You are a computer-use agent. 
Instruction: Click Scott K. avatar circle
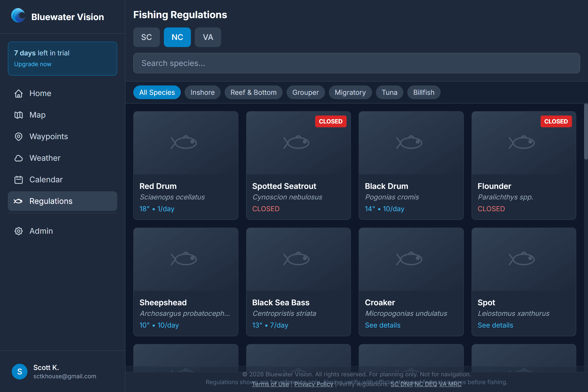click(x=20, y=371)
